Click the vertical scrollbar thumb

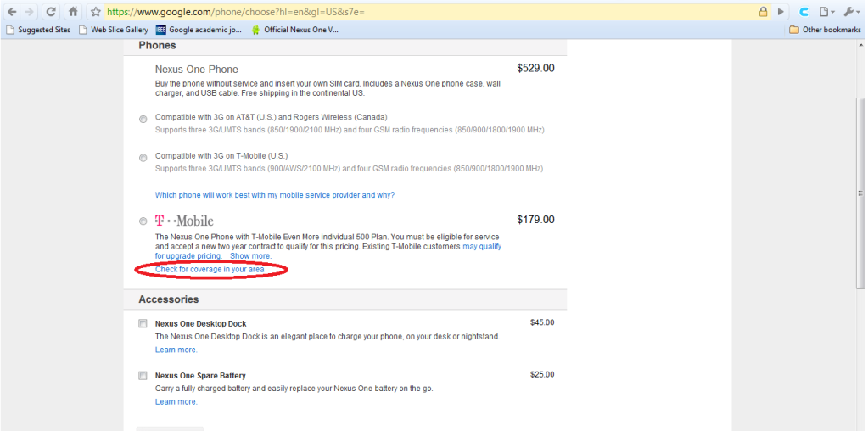point(860,193)
